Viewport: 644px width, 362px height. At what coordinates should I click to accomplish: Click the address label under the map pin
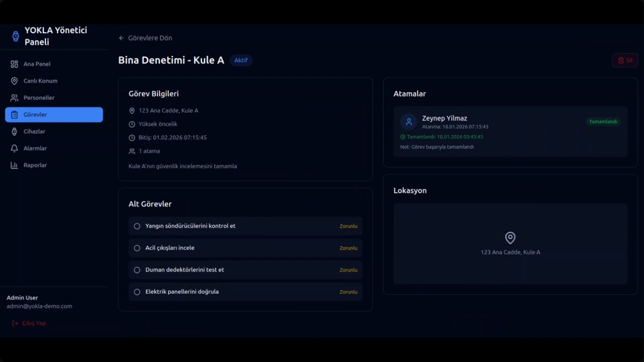click(x=510, y=252)
